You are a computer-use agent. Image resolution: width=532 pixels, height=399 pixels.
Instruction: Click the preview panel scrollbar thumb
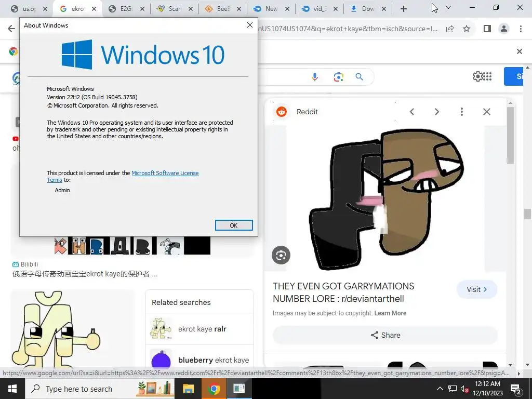click(510, 135)
